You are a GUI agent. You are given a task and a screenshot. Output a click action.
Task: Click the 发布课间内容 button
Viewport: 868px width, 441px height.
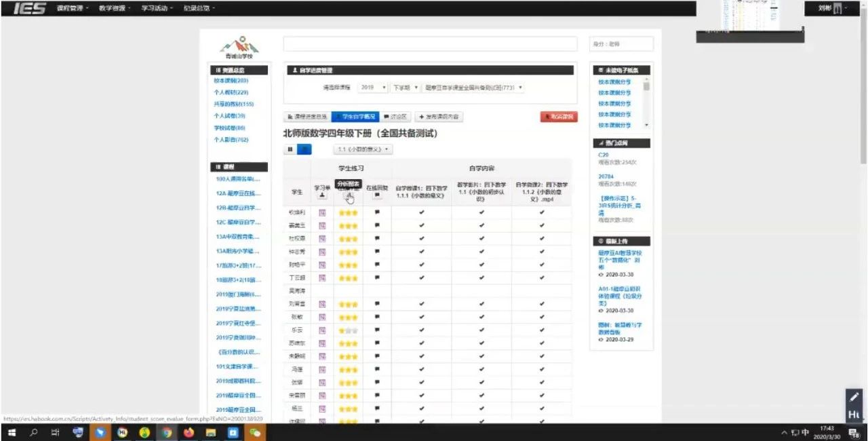click(x=439, y=117)
